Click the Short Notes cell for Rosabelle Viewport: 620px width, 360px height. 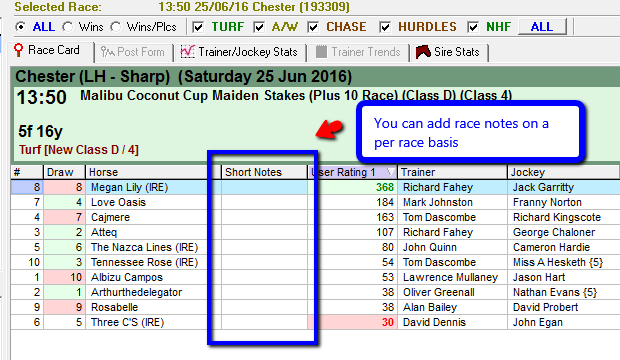point(264,307)
